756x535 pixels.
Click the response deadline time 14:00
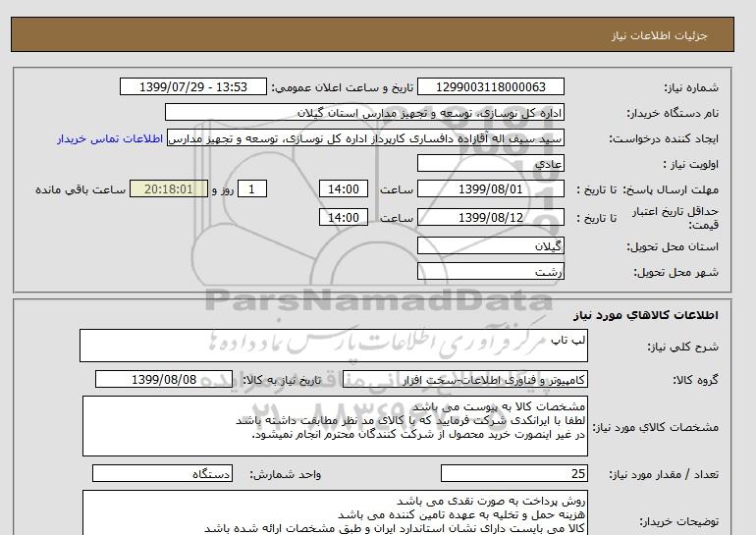pos(344,188)
